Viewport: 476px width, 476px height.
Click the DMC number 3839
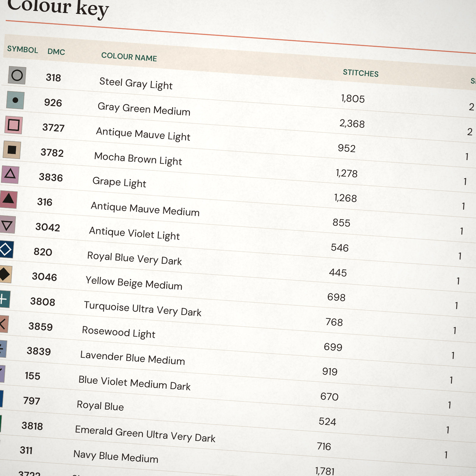(x=39, y=351)
